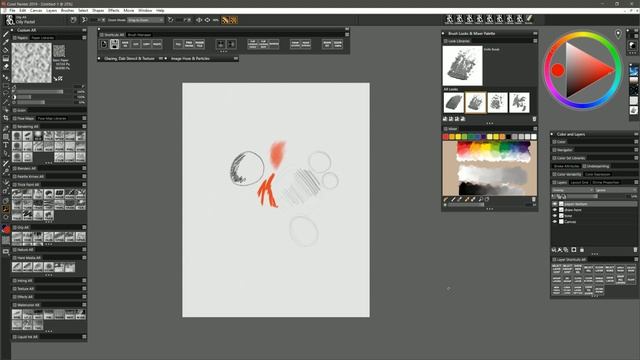Click the save icon in Shortcuts panel

pos(114,44)
